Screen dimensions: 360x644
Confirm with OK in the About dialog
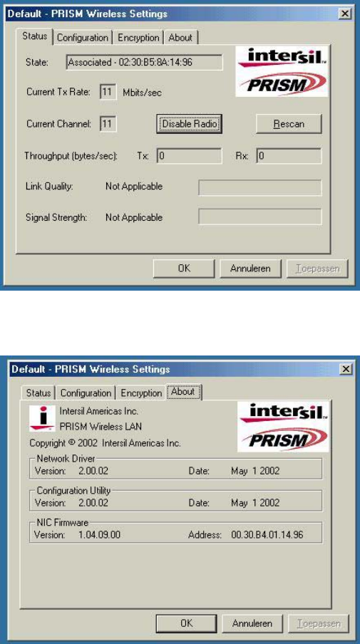[186, 623]
